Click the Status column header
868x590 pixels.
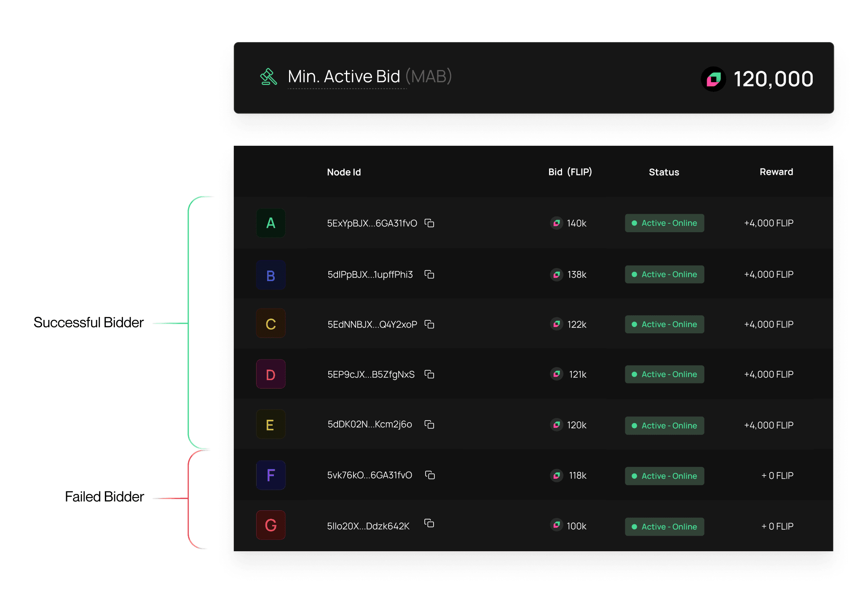[664, 172]
